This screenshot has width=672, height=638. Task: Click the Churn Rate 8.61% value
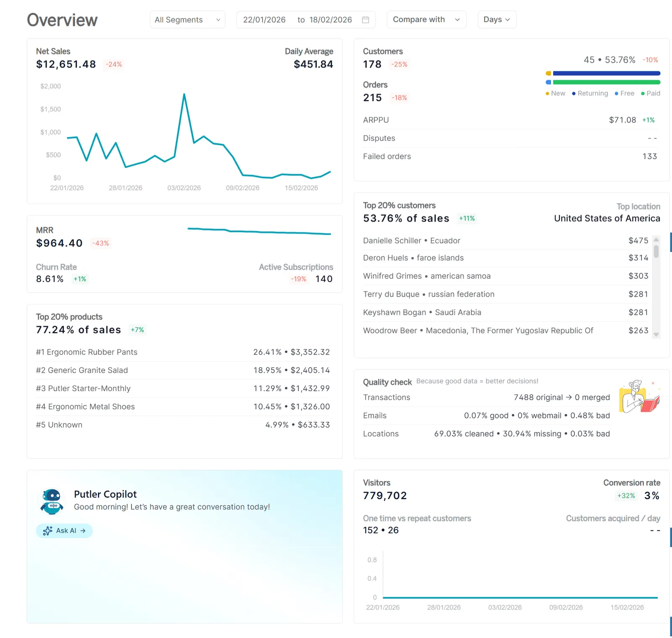[x=50, y=279]
